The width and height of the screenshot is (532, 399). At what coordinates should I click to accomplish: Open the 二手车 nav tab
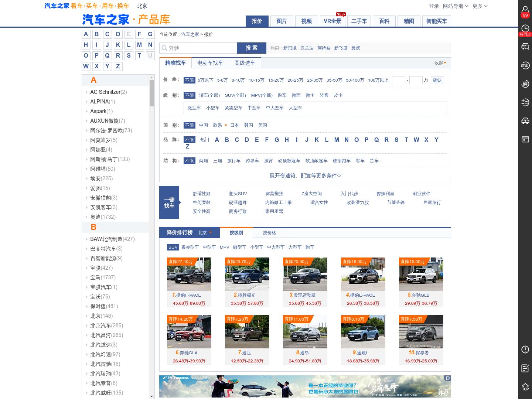359,21
